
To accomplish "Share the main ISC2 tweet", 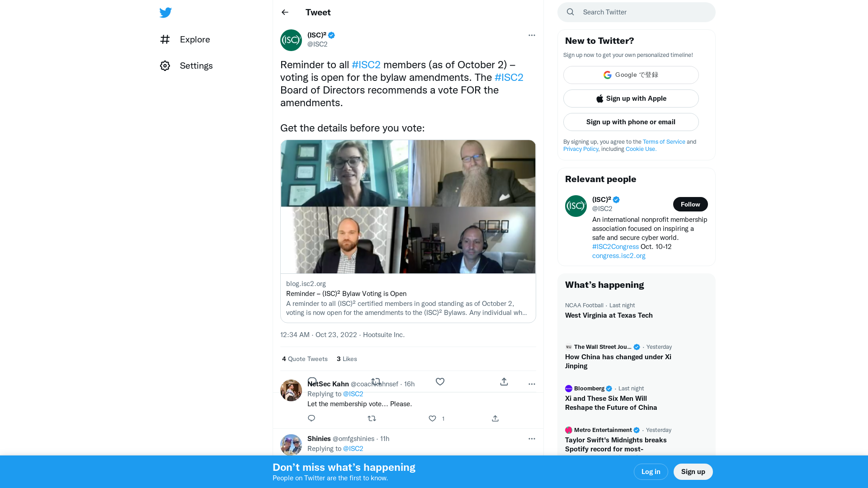I will 504,382.
